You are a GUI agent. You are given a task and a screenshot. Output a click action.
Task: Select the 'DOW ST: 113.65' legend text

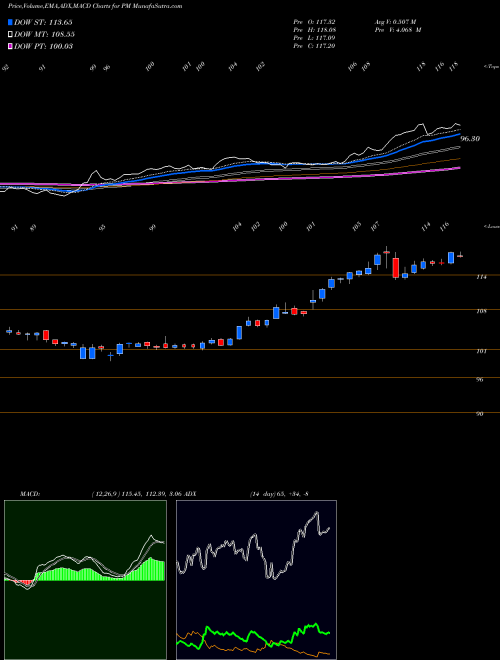coord(43,22)
